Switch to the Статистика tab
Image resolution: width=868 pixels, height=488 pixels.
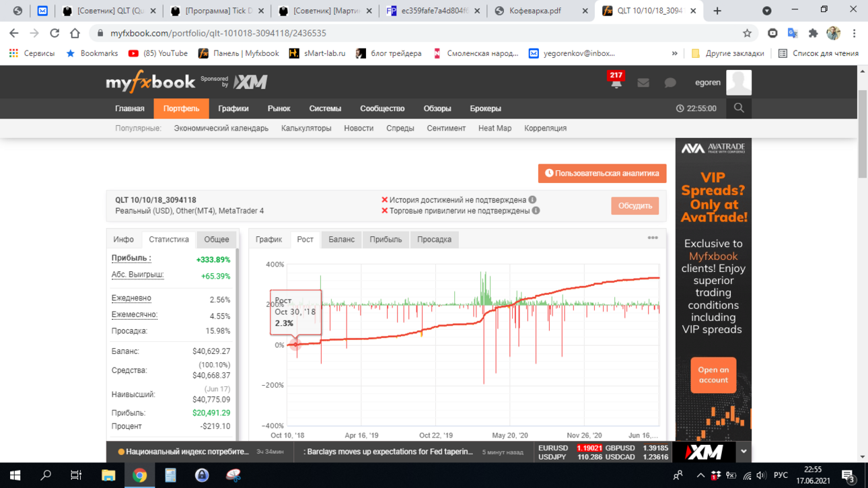coord(168,240)
